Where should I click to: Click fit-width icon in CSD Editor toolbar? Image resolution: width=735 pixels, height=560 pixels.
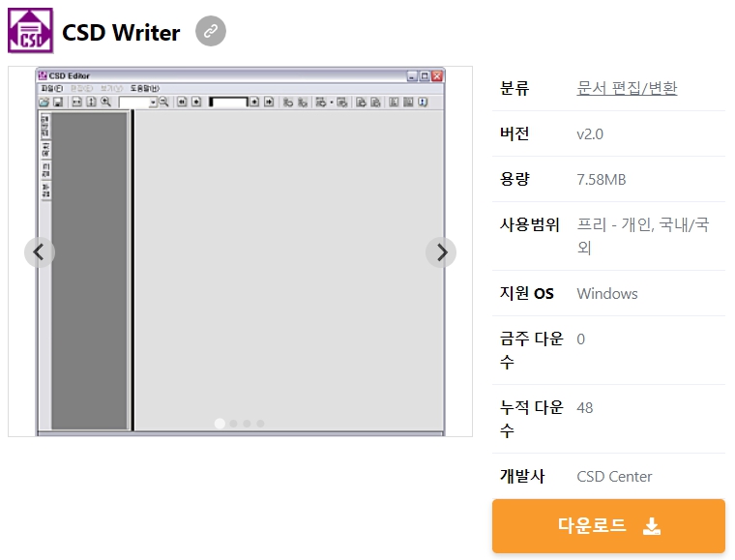[76, 103]
